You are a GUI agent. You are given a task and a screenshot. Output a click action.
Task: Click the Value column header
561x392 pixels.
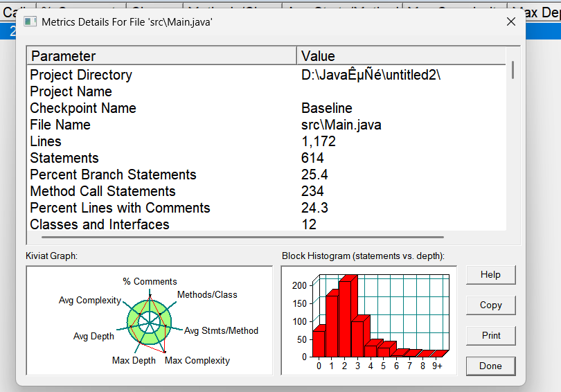click(401, 56)
